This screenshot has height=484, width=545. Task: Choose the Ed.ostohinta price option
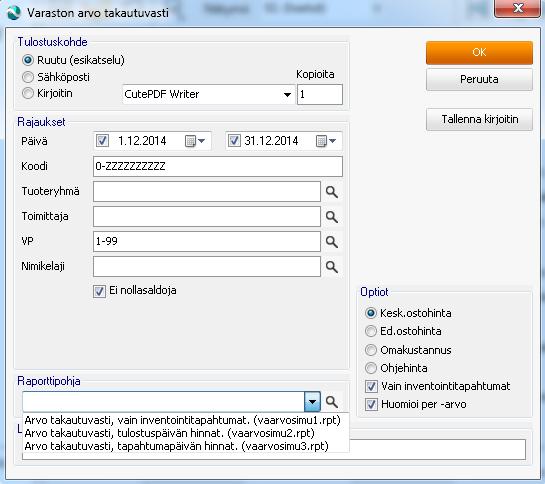pyautogui.click(x=371, y=331)
